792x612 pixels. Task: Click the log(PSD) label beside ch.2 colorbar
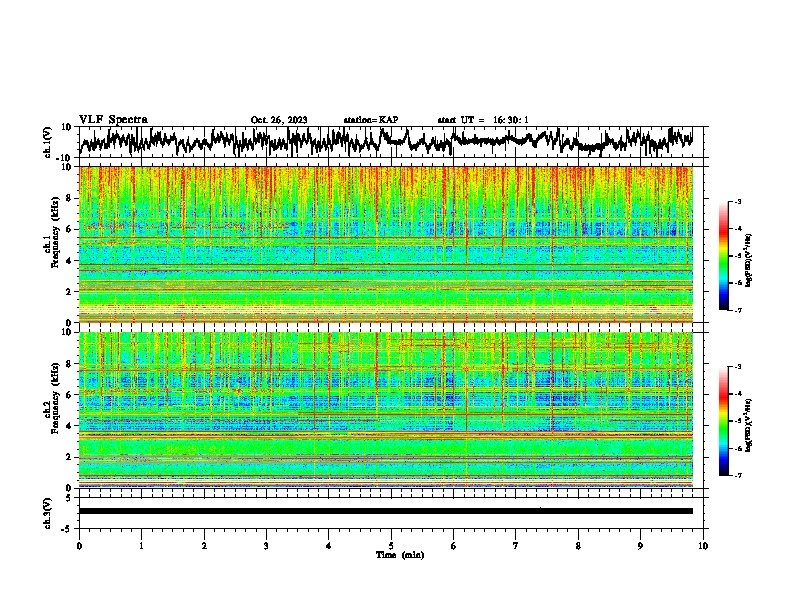(748, 425)
